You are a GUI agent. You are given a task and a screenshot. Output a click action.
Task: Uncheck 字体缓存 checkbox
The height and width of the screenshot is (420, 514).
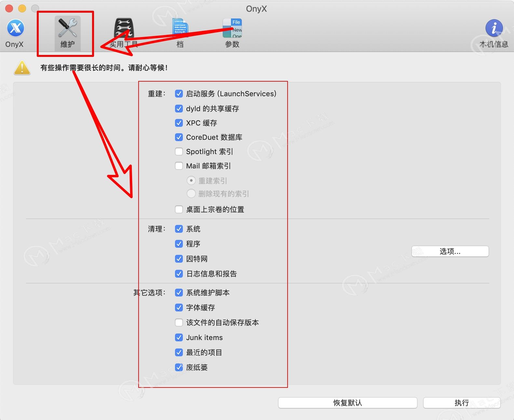coord(179,308)
